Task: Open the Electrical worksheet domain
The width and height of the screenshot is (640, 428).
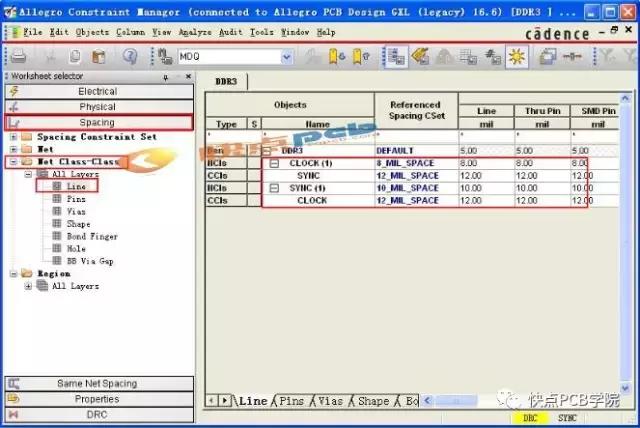Action: click(99, 91)
